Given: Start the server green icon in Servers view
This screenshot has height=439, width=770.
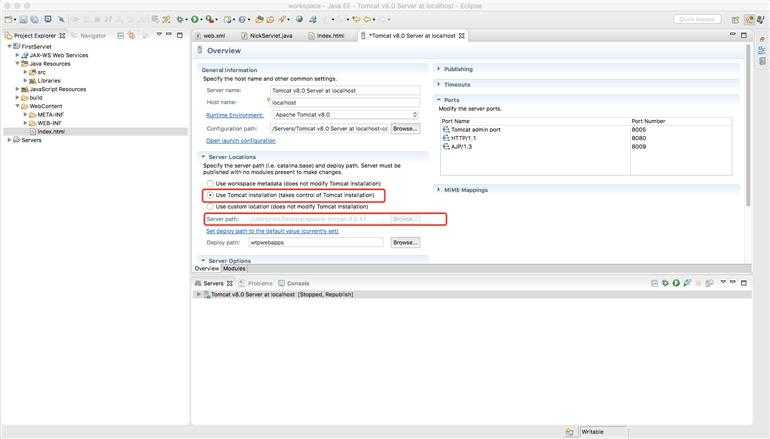Looking at the screenshot, I should coord(676,283).
